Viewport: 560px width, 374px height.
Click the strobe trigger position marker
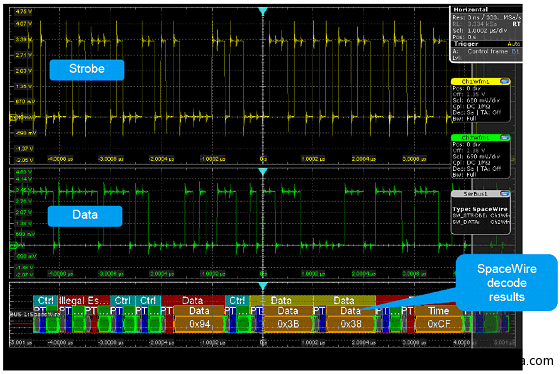click(x=262, y=11)
